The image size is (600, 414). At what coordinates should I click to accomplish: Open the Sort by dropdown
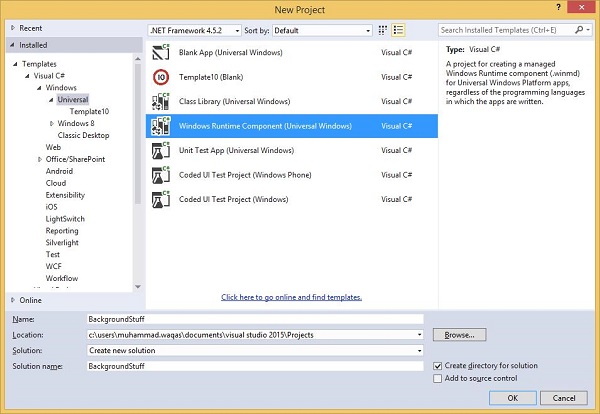(322, 30)
